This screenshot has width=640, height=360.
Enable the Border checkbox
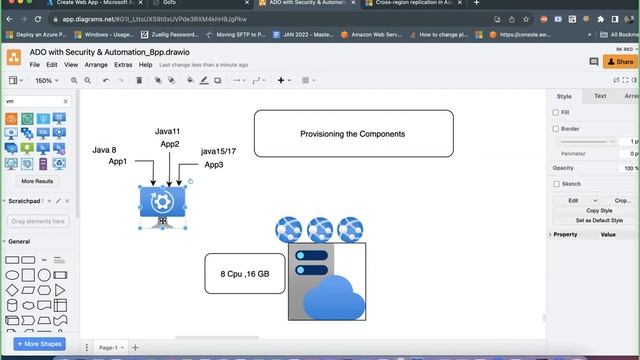(556, 129)
